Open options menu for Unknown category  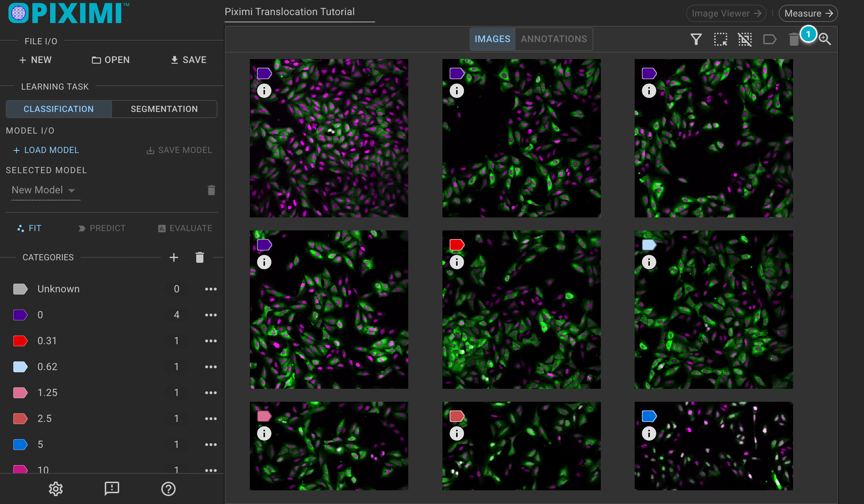[211, 289]
